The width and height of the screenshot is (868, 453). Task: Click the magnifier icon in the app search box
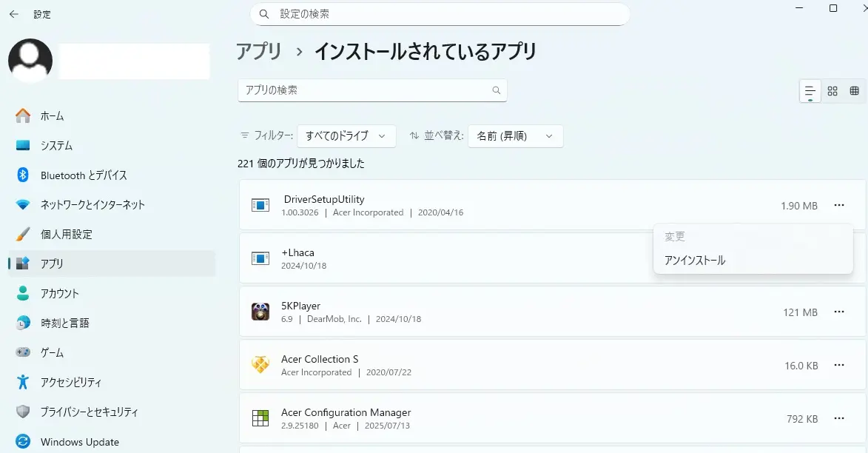(496, 90)
